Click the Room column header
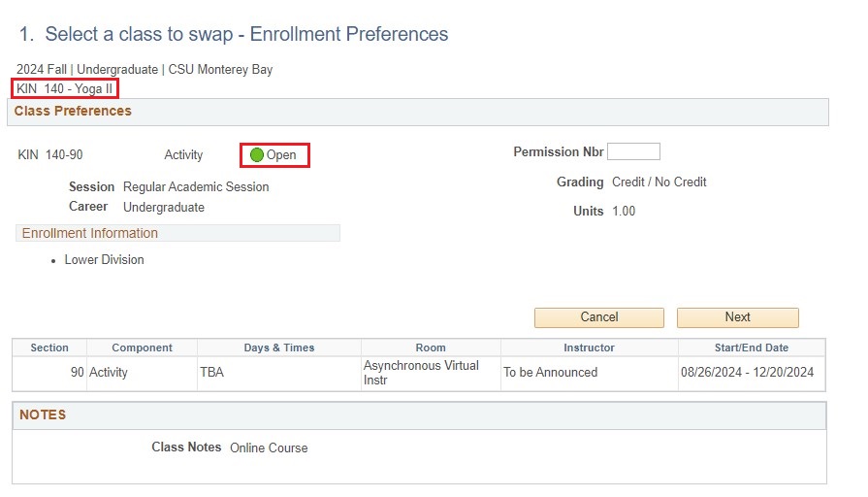Image resolution: width=868 pixels, height=497 pixels. [x=431, y=348]
